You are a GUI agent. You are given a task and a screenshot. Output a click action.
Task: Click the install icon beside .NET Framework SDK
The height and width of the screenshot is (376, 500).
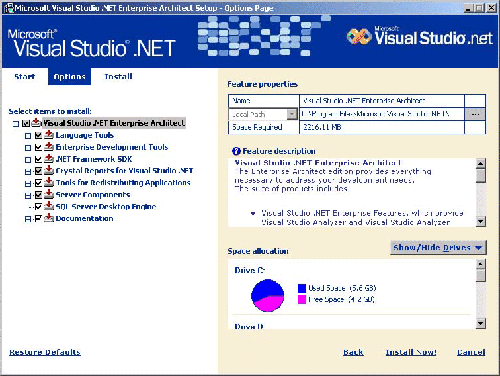(49, 159)
